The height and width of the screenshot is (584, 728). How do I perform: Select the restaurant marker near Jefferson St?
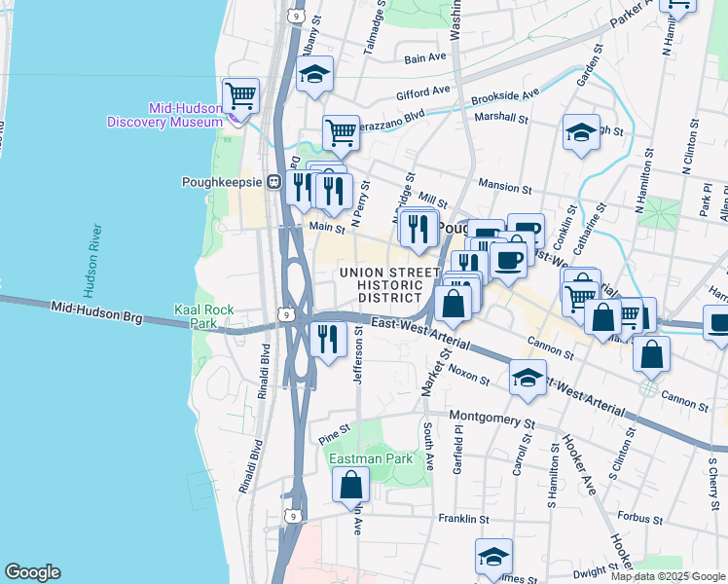(328, 340)
